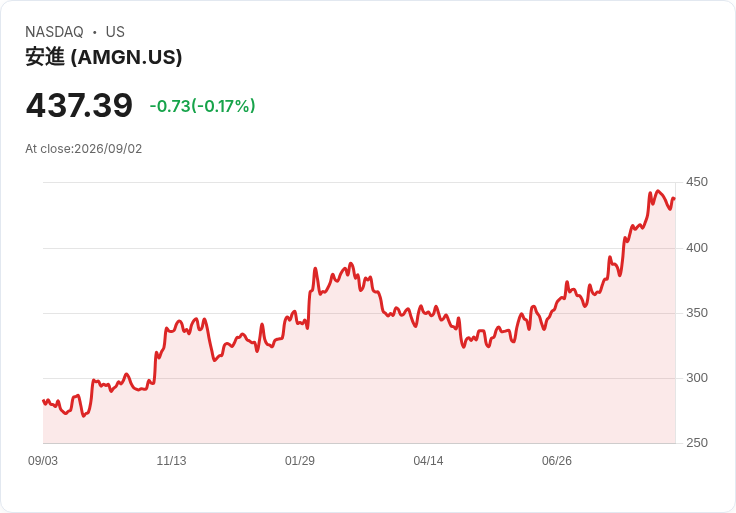Click the chart line's highest peak near 450
The image size is (736, 513).
point(658,191)
